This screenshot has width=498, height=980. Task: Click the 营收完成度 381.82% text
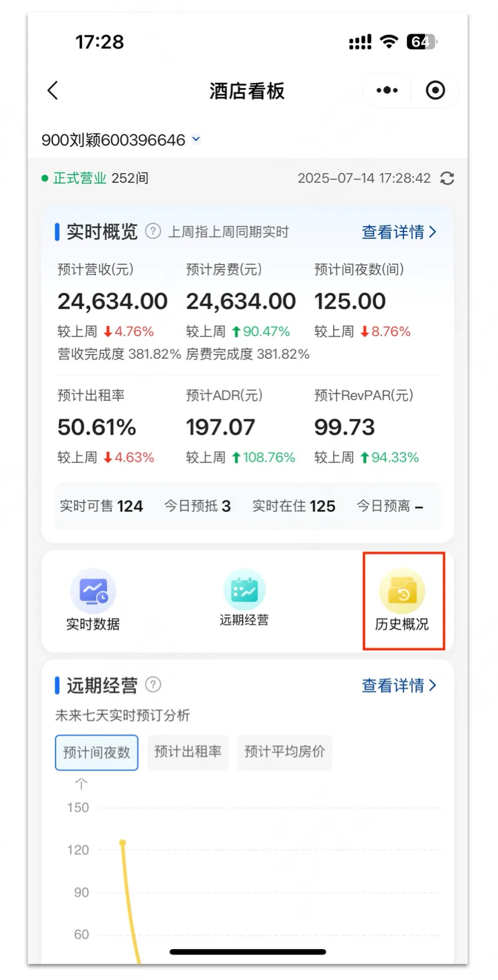[119, 354]
